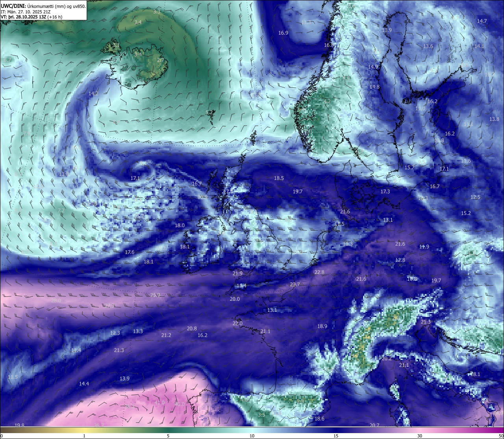Click the 23.7 value in the English Channel
Screen dimensions: 504x439
pos(295,285)
